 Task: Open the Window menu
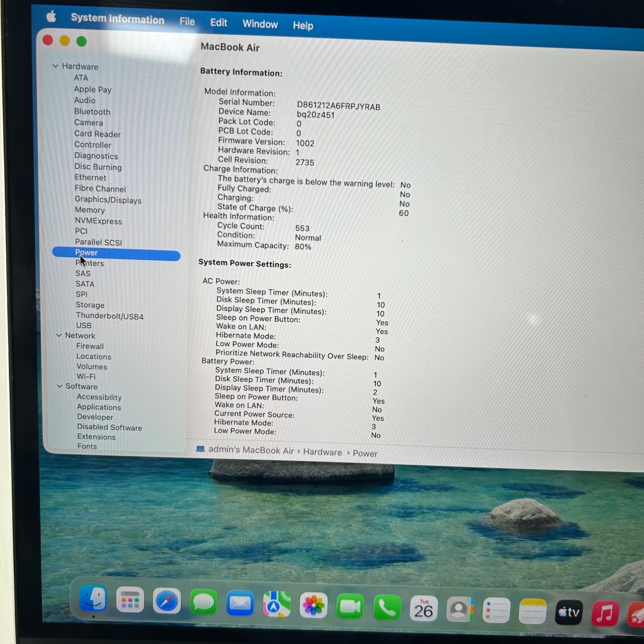pyautogui.click(x=260, y=24)
